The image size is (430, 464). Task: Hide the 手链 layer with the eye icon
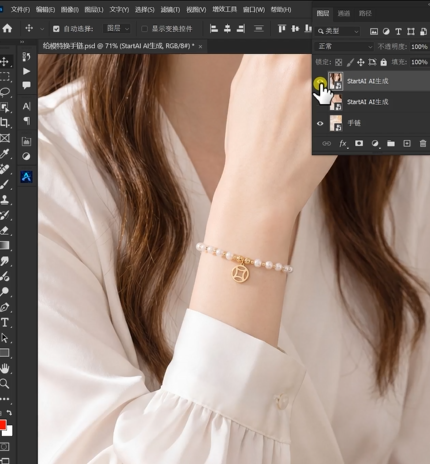[320, 123]
